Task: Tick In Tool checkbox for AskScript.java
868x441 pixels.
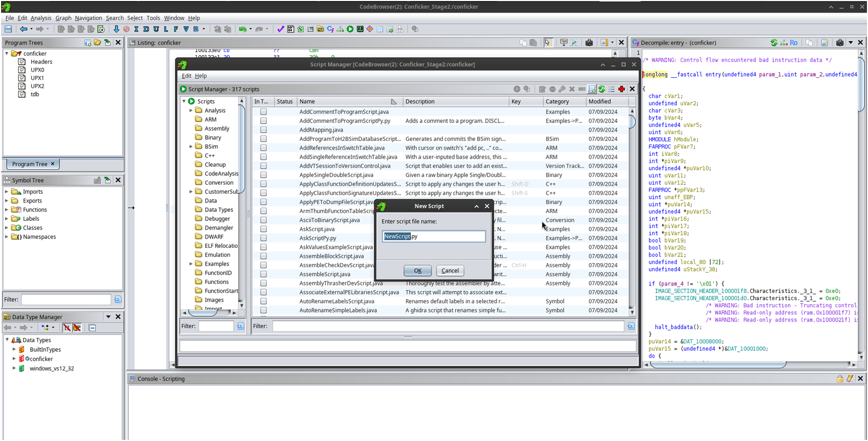Action: click(264, 229)
